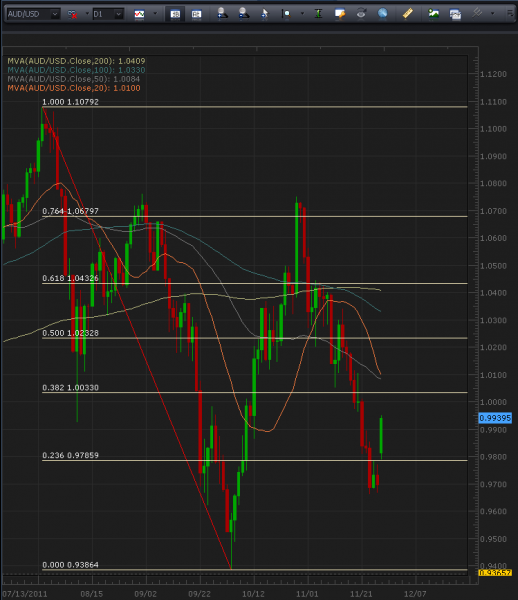
Task: Select the cursor pointer tool
Action: pos(264,14)
